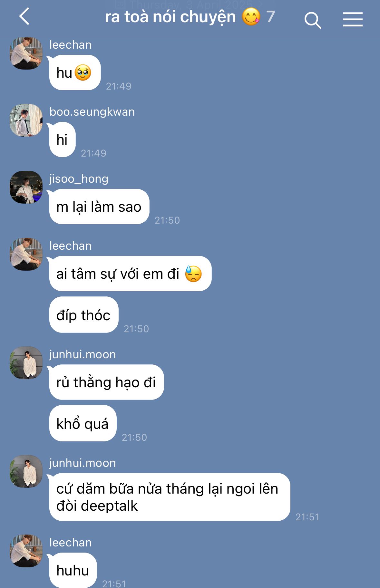Tap leechan's avatar beside the "hu" message
The image size is (380, 588).
point(26,53)
